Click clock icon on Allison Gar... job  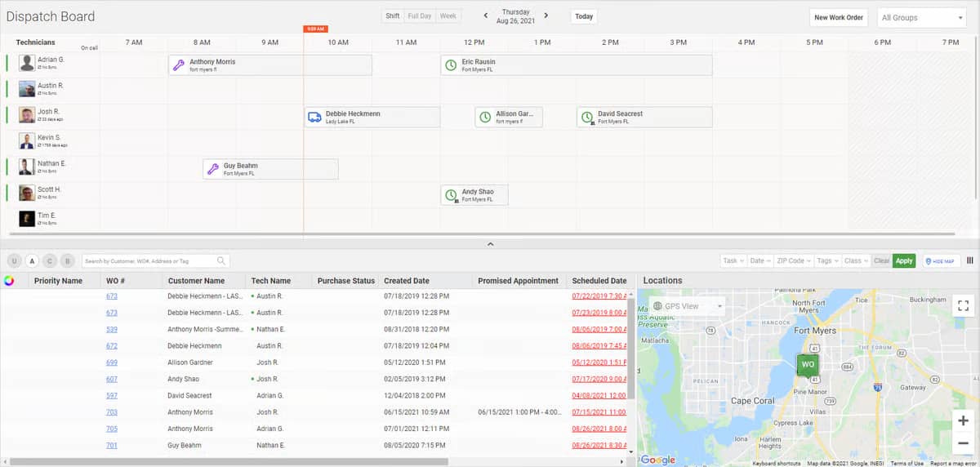click(485, 118)
